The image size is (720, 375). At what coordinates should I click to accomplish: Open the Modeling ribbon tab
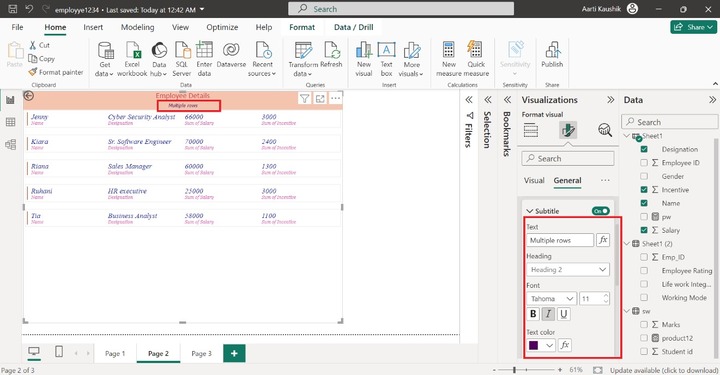[x=137, y=27]
